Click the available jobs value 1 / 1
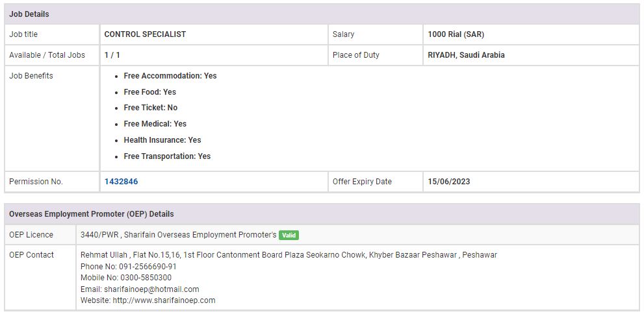 (x=112, y=55)
